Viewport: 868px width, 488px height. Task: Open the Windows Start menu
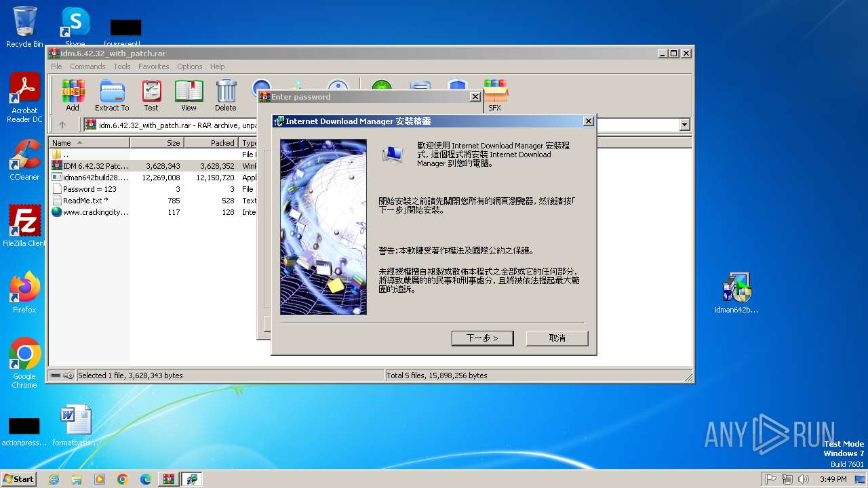pyautogui.click(x=19, y=479)
